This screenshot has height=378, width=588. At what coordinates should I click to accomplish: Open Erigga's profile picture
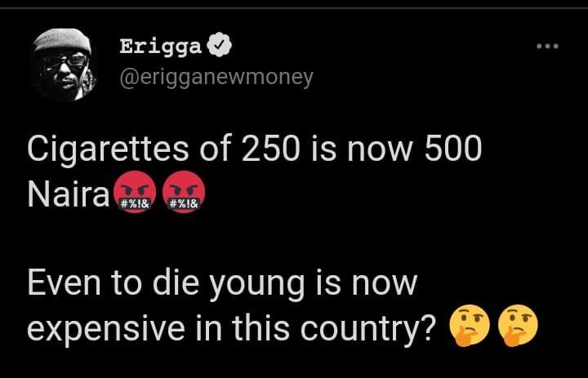(63, 64)
